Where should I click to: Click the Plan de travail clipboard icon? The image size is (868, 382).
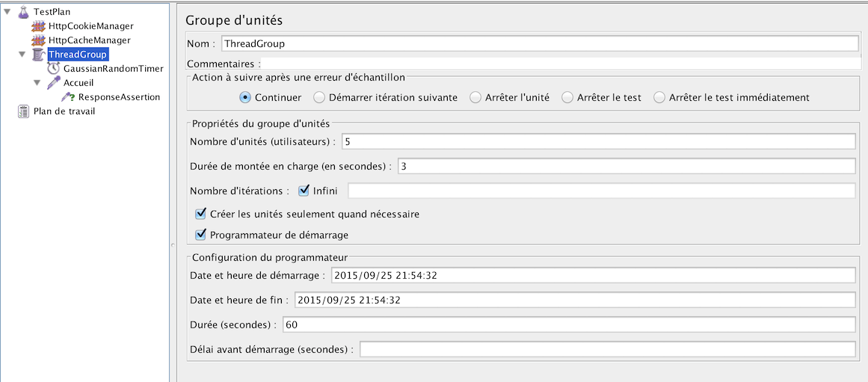click(x=23, y=111)
